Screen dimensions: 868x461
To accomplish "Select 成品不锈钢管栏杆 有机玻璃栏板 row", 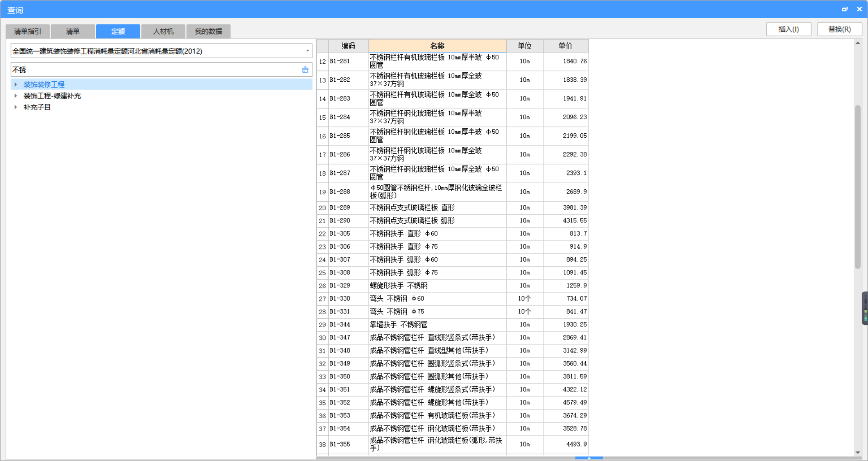I will pos(453,415).
